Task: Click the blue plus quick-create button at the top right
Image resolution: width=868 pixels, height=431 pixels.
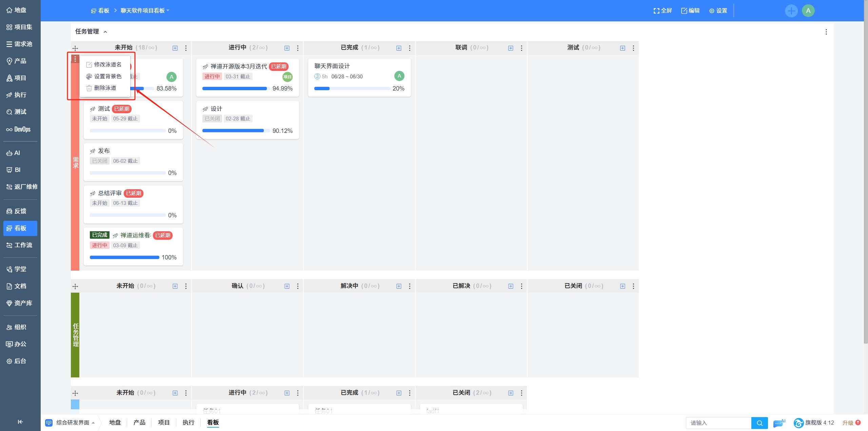Action: [x=791, y=11]
